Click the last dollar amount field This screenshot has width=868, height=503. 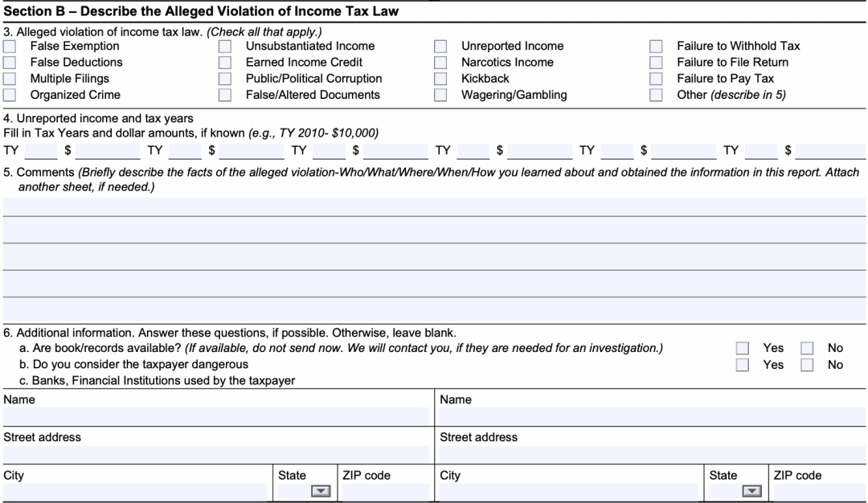829,151
